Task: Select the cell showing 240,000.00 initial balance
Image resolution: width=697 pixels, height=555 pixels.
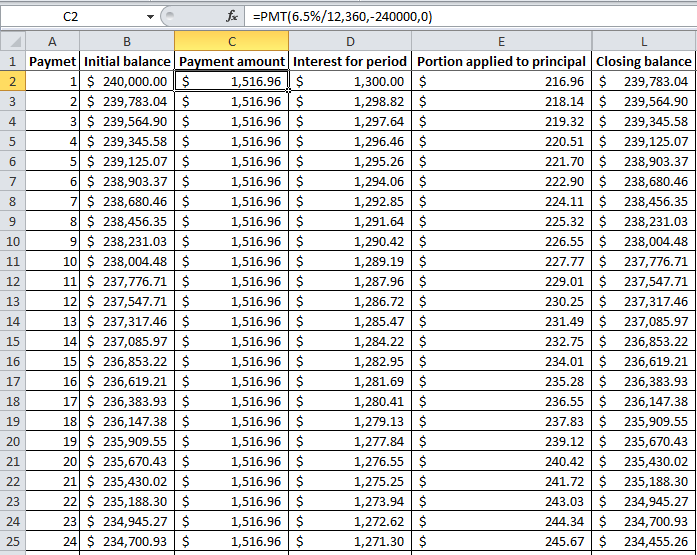Action: [127, 81]
